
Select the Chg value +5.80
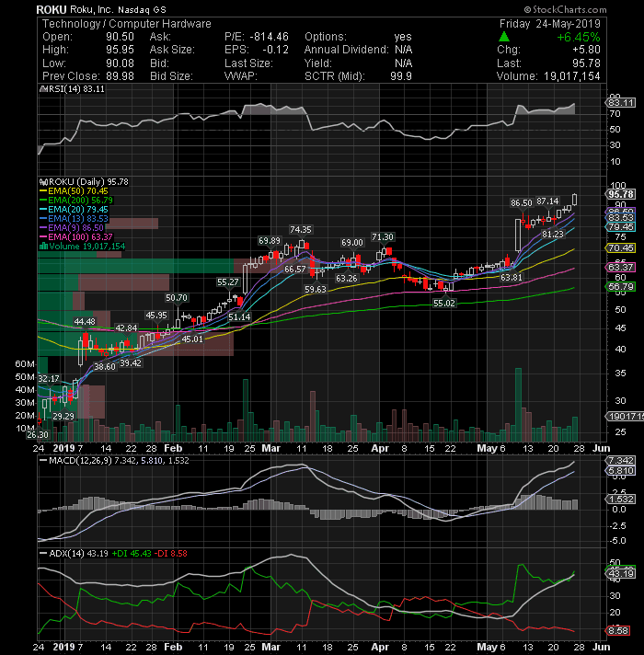(586, 50)
